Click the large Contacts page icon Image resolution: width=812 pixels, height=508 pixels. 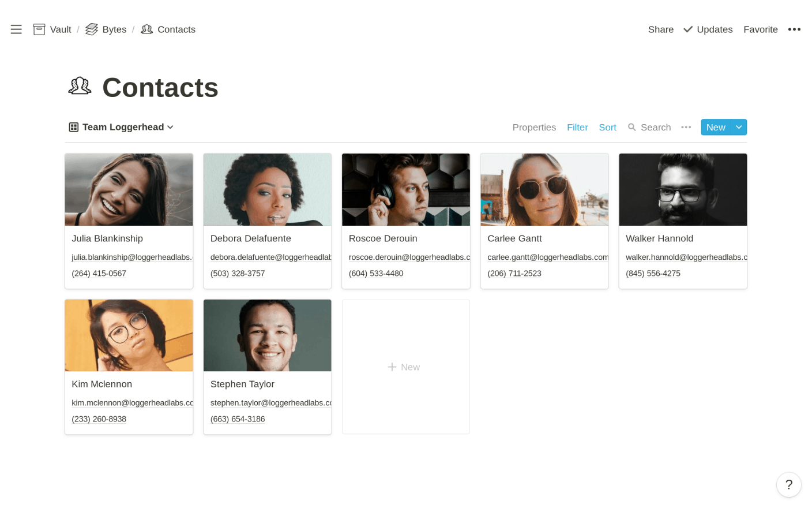[80, 87]
